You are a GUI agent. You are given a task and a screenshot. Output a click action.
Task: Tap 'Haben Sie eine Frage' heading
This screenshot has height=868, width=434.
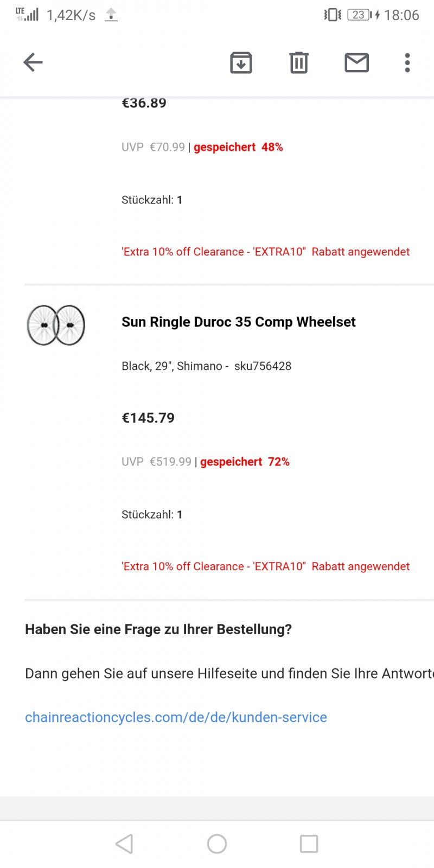tap(158, 629)
